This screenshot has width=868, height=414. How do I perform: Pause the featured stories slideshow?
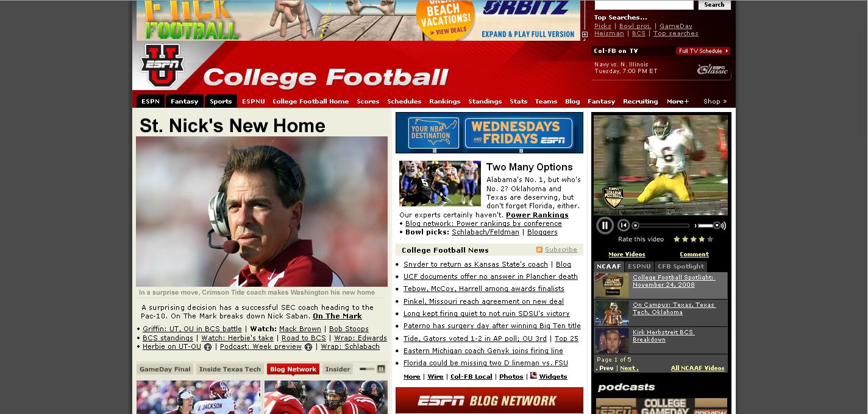point(381,369)
